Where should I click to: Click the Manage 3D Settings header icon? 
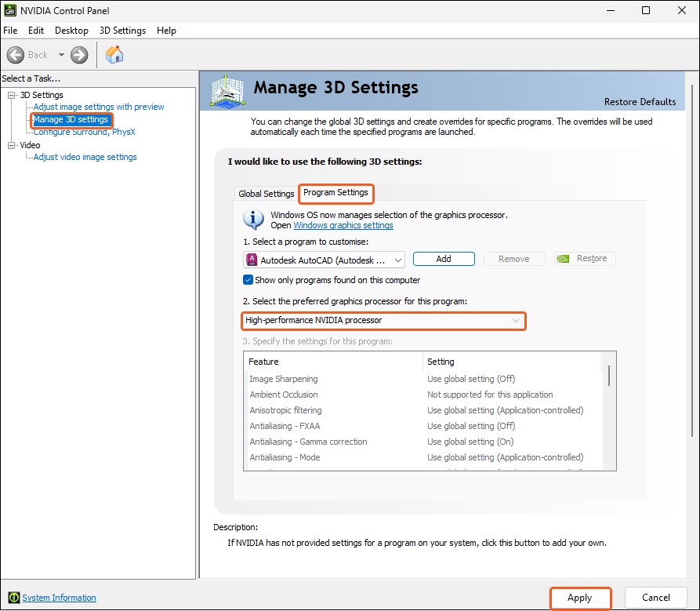pyautogui.click(x=227, y=92)
